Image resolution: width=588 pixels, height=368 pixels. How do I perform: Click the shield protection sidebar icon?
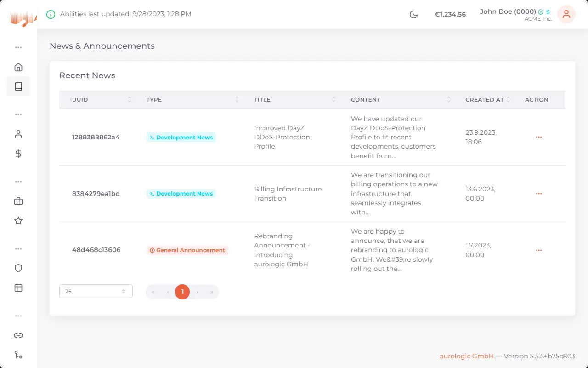(x=18, y=269)
